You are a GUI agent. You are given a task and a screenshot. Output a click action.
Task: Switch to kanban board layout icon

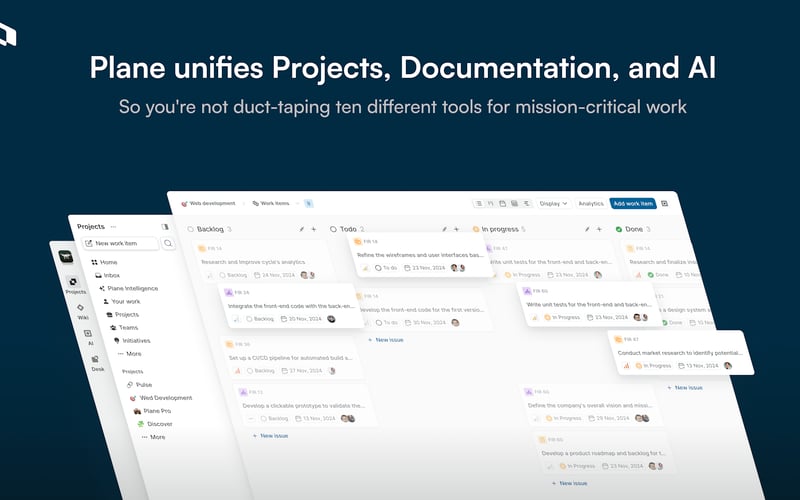coord(490,203)
